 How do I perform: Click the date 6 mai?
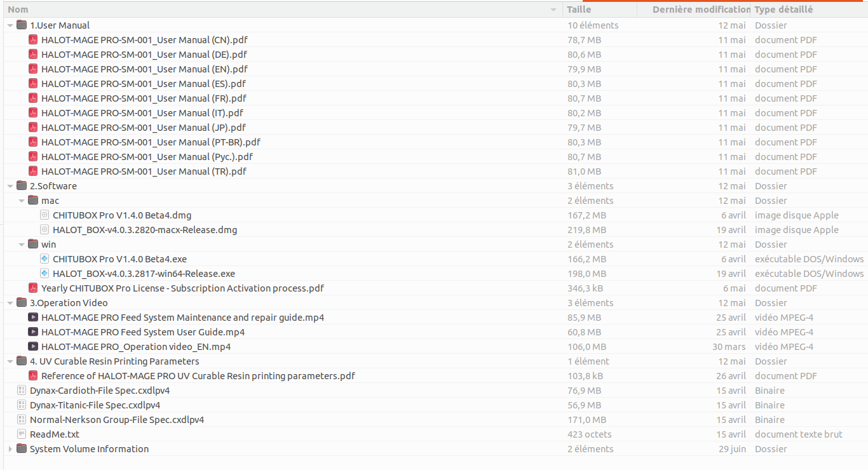(734, 288)
